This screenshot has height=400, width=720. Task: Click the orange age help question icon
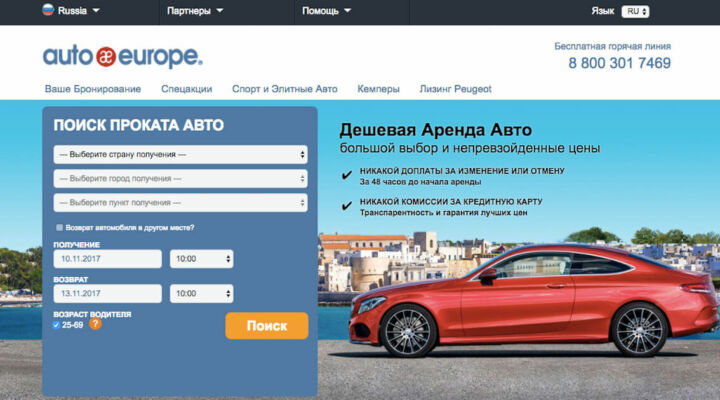tap(96, 324)
